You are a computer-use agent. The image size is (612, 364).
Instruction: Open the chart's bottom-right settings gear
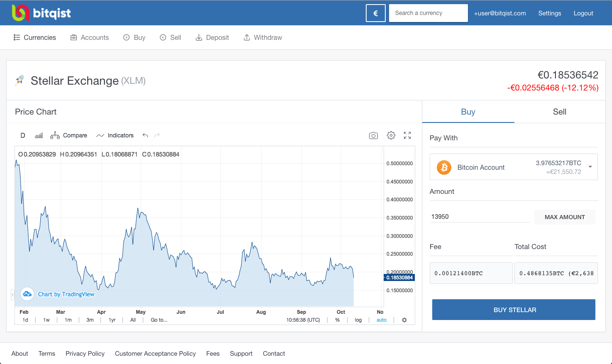tap(404, 320)
